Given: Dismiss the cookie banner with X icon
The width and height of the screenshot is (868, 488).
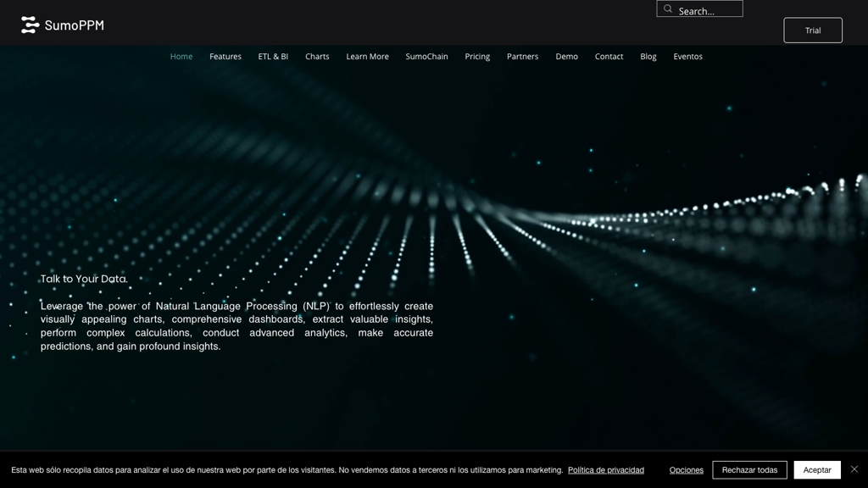Looking at the screenshot, I should point(854,469).
